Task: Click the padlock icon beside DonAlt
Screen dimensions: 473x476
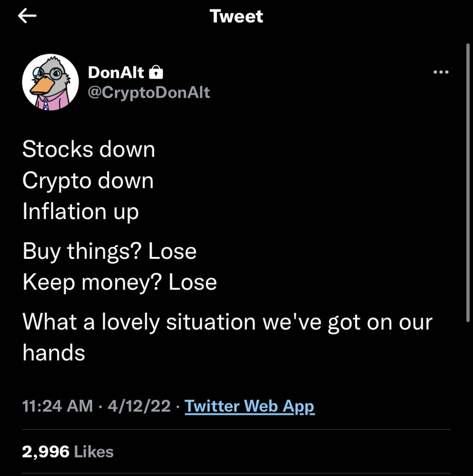Action: pos(156,73)
